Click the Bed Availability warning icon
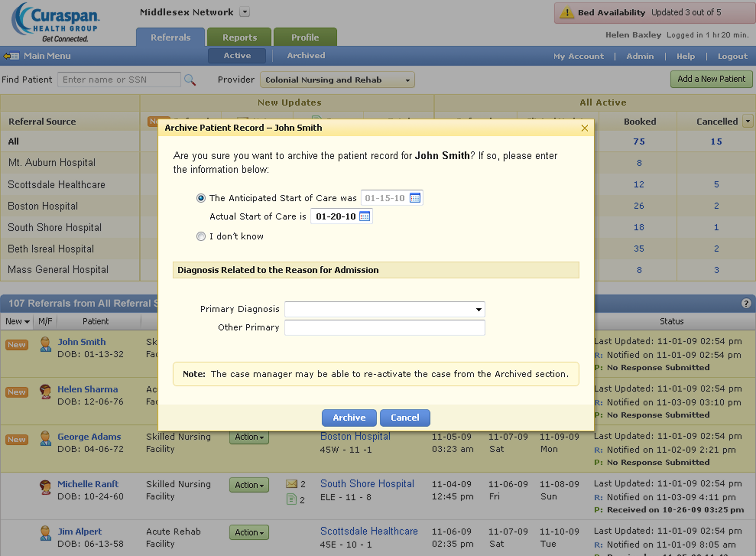The width and height of the screenshot is (756, 556). (567, 13)
